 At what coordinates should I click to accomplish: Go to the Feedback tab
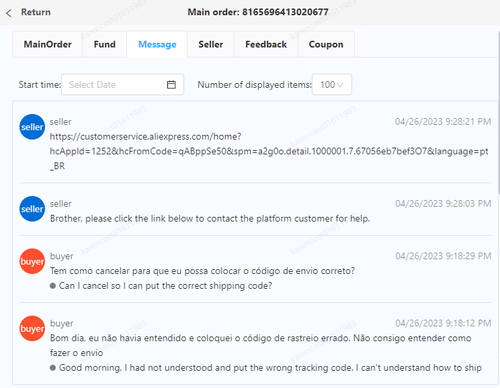pyautogui.click(x=266, y=44)
